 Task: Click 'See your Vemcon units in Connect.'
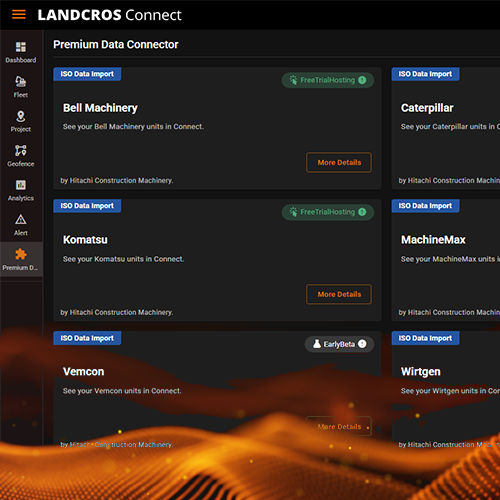click(122, 391)
